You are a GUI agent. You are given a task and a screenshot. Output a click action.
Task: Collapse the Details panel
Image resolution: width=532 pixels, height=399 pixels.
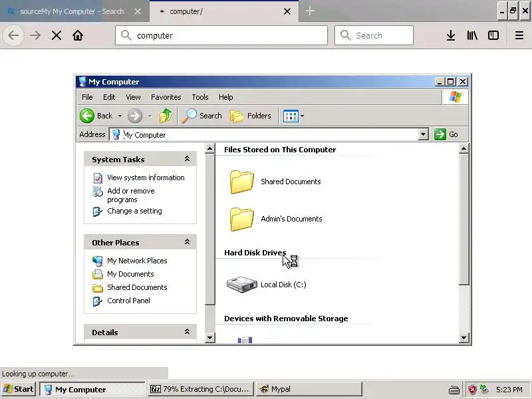(187, 331)
